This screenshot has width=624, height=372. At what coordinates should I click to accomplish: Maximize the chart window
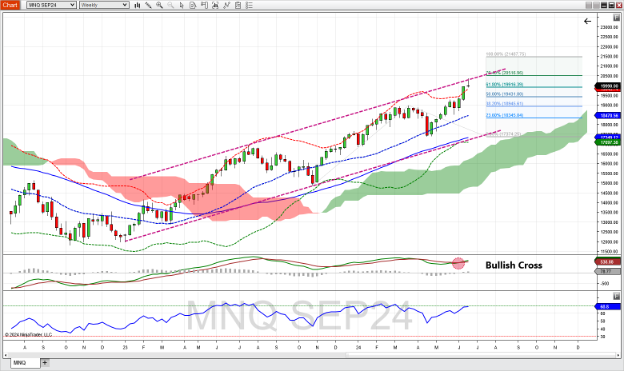611,5
